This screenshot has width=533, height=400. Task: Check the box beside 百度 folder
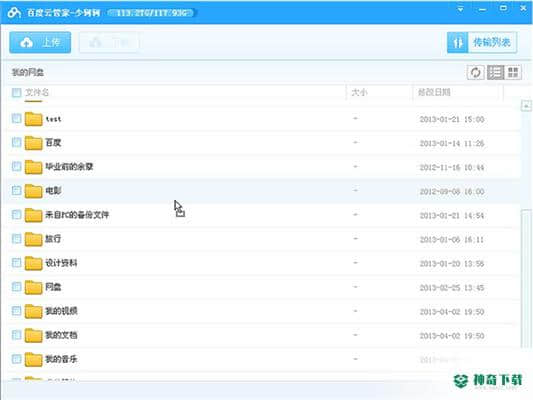pyautogui.click(x=16, y=142)
